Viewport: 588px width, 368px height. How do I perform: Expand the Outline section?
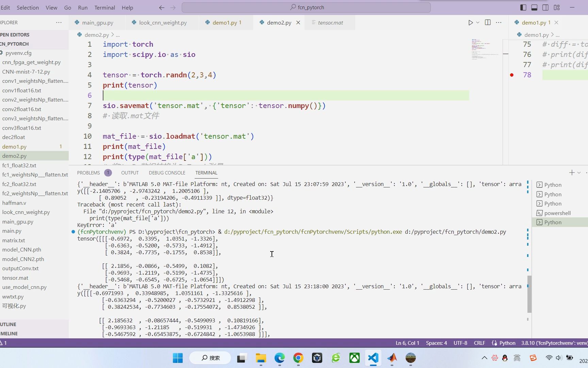point(34,324)
